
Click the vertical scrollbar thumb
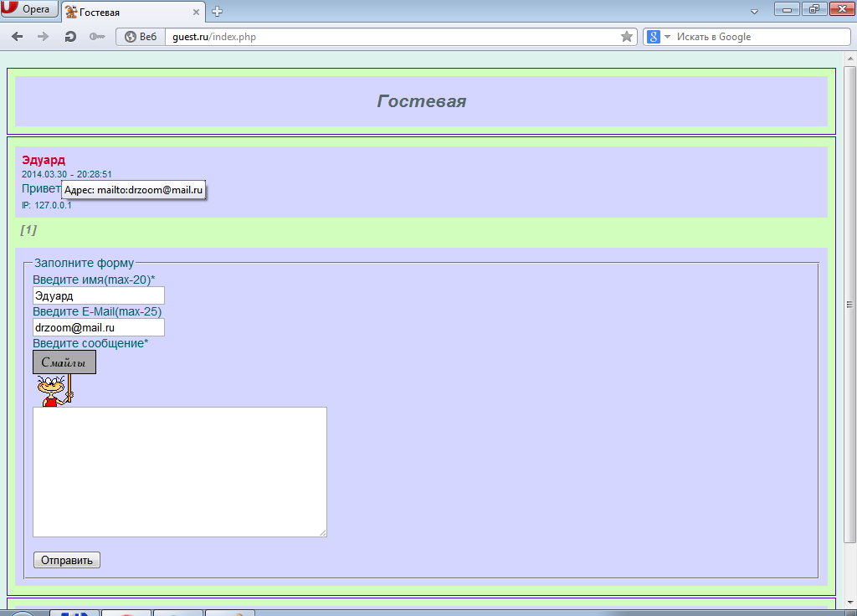(849, 305)
